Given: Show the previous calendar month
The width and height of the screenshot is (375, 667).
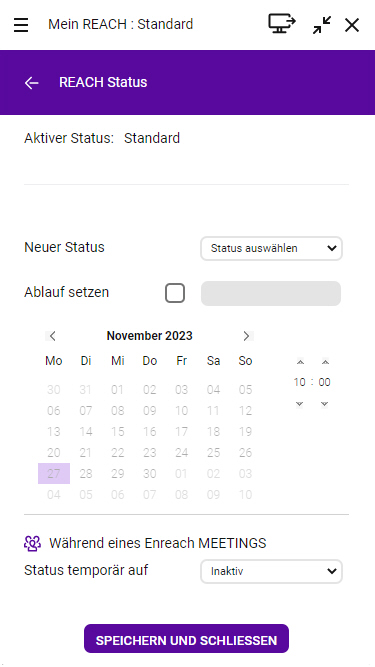Looking at the screenshot, I should pos(52,336).
